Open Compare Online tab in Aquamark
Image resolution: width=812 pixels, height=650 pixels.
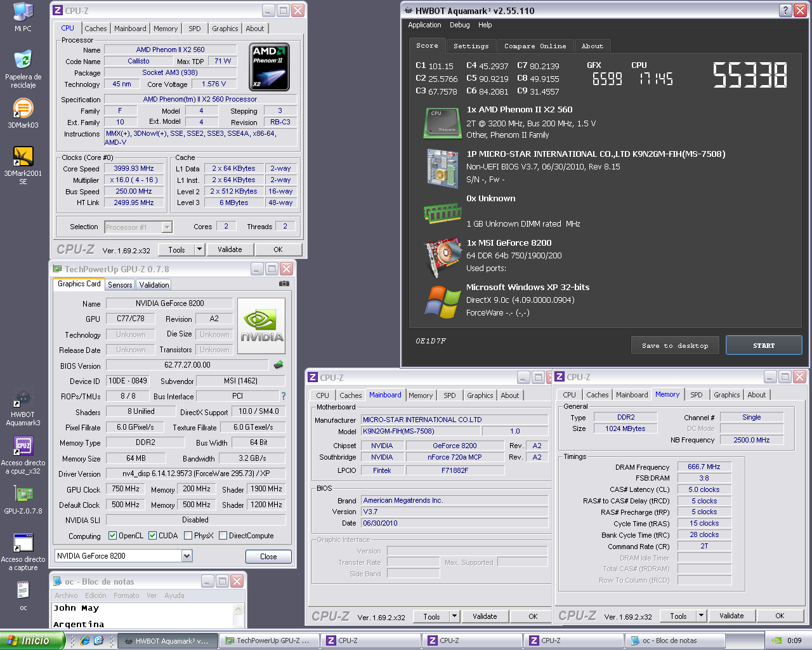[535, 46]
